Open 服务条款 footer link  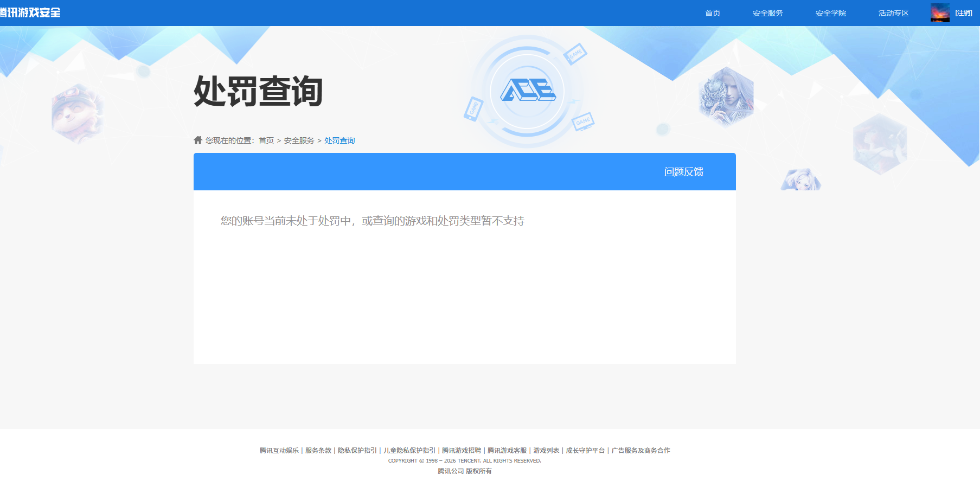(x=318, y=451)
